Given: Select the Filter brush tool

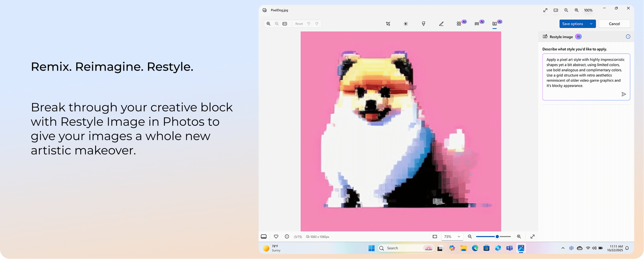Looking at the screenshot, I should click(424, 24).
